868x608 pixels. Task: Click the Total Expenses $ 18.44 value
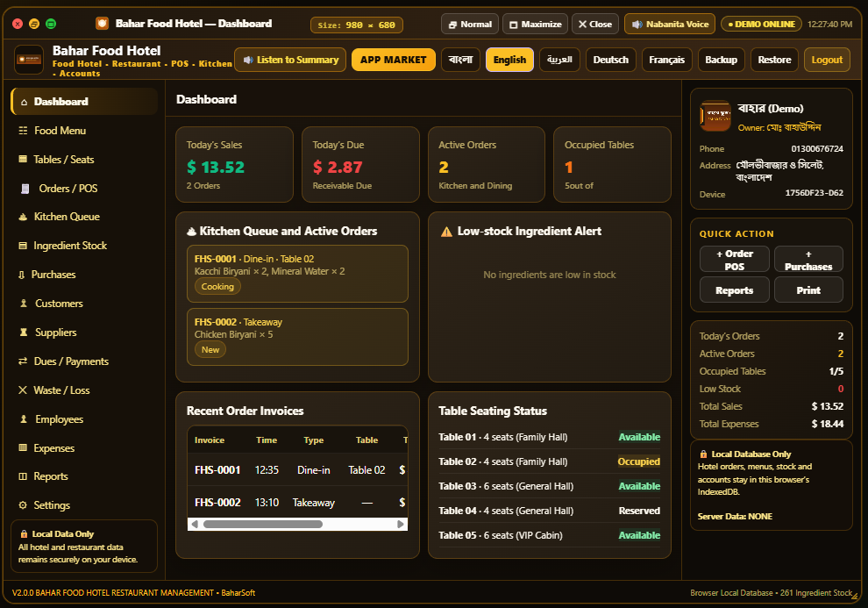[x=827, y=424]
